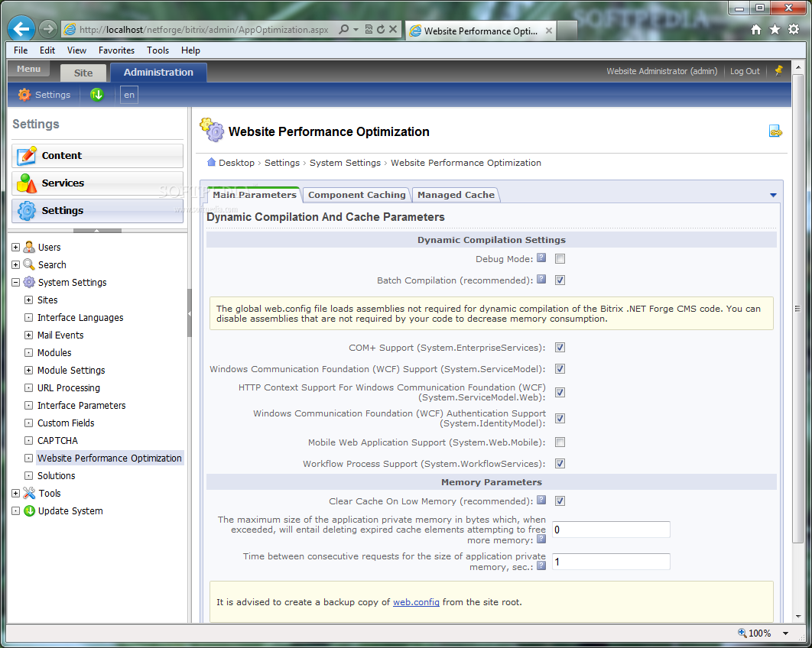This screenshot has width=812, height=648.
Task: Open the tab panel dropdown arrow
Action: pyautogui.click(x=773, y=195)
